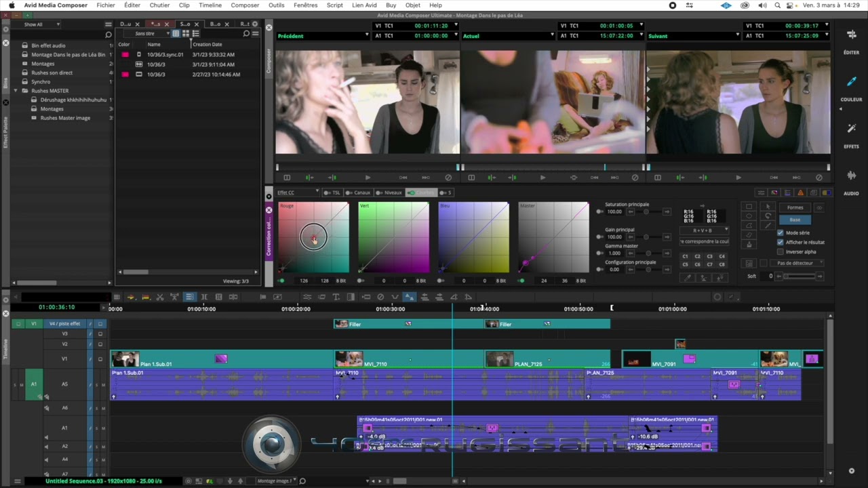Click the yellow splice-in arrow icon

131,297
